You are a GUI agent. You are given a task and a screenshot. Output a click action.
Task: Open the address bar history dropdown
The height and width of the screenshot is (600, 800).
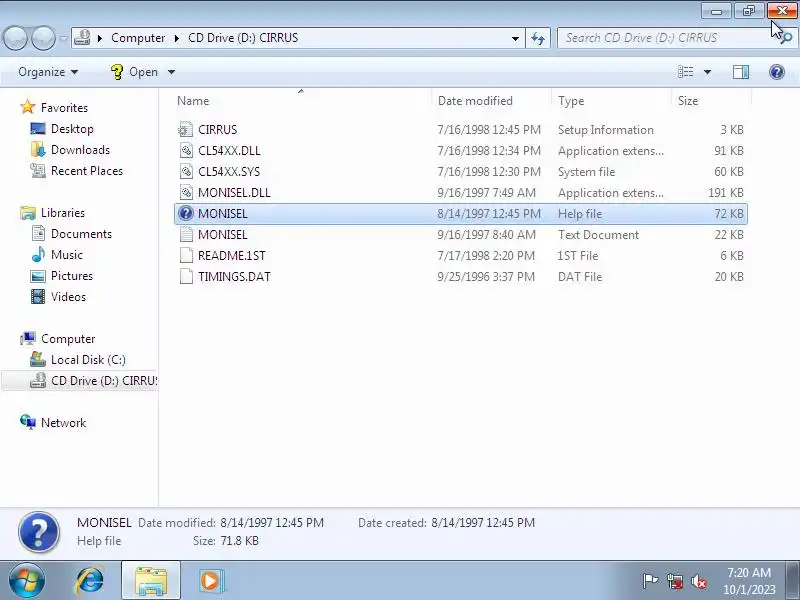pyautogui.click(x=515, y=38)
